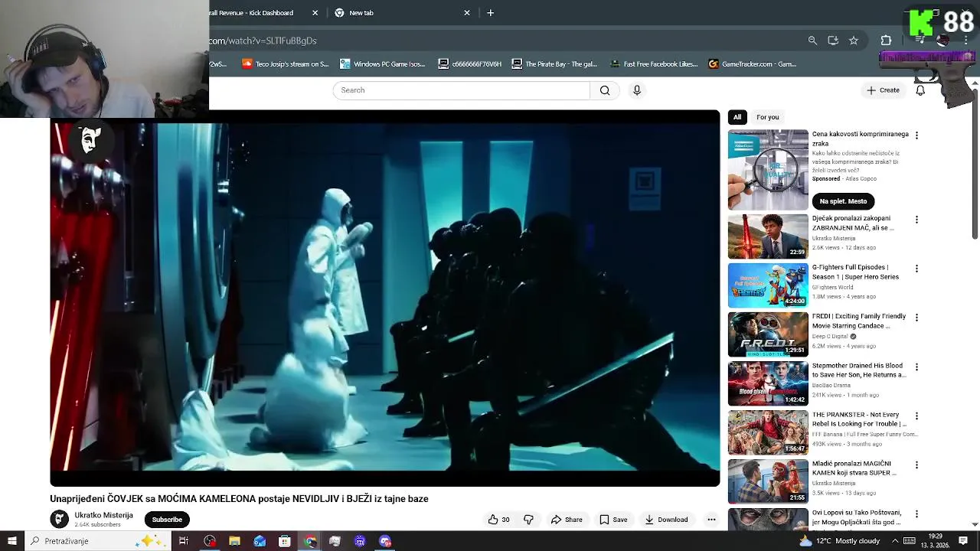Open options for G-Fighters Full Episodes video
The width and height of the screenshot is (980, 551).
(916, 269)
